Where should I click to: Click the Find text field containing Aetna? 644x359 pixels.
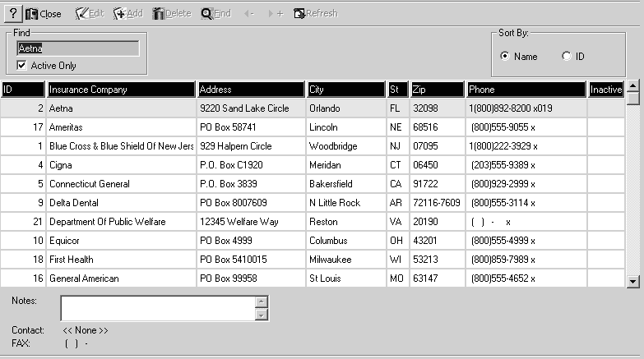point(78,48)
